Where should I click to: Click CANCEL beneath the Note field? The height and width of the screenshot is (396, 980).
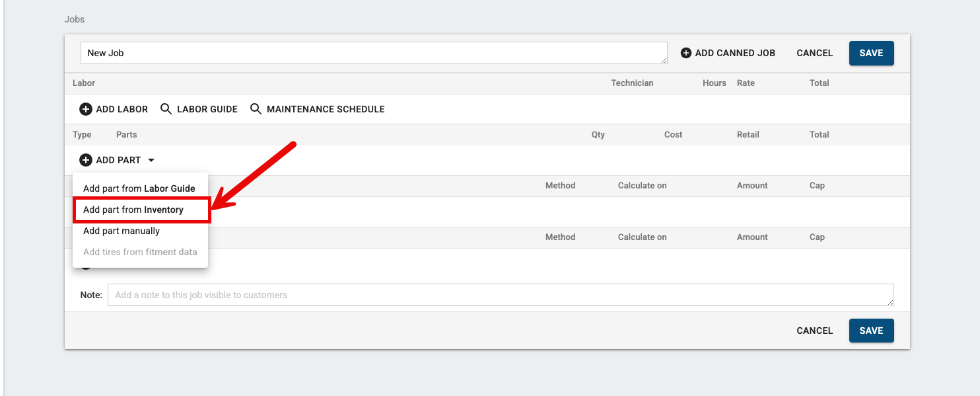coord(814,331)
